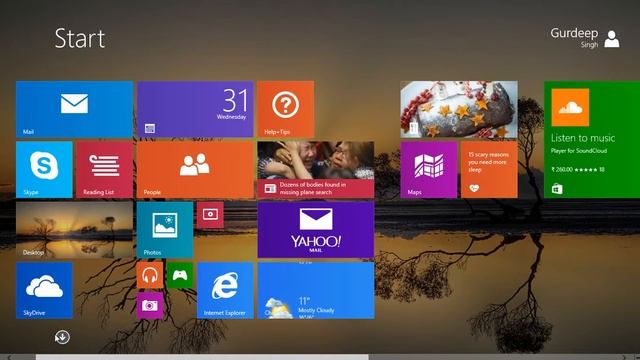This screenshot has height=360, width=640.
Task: Open the Mail tile
Action: tap(74, 109)
